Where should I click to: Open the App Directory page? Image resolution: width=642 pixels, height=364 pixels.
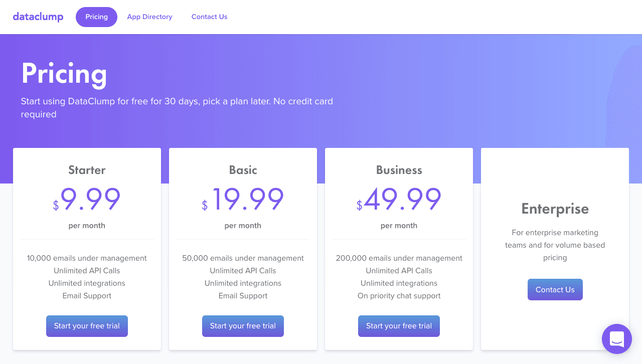(149, 17)
